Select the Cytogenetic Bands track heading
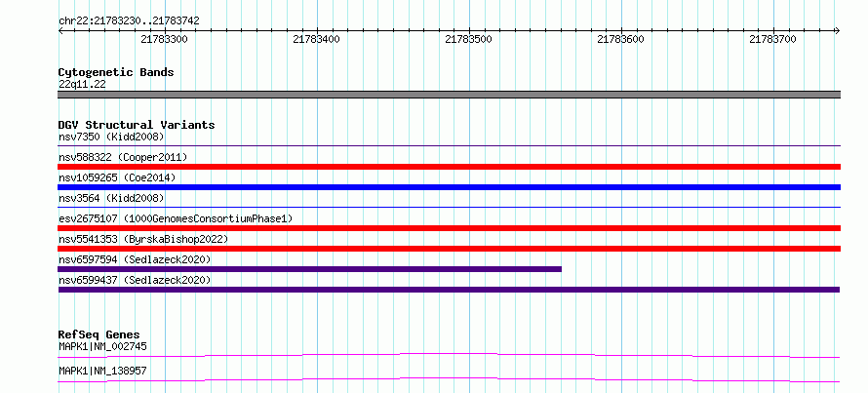The image size is (868, 393). pyautogui.click(x=116, y=72)
